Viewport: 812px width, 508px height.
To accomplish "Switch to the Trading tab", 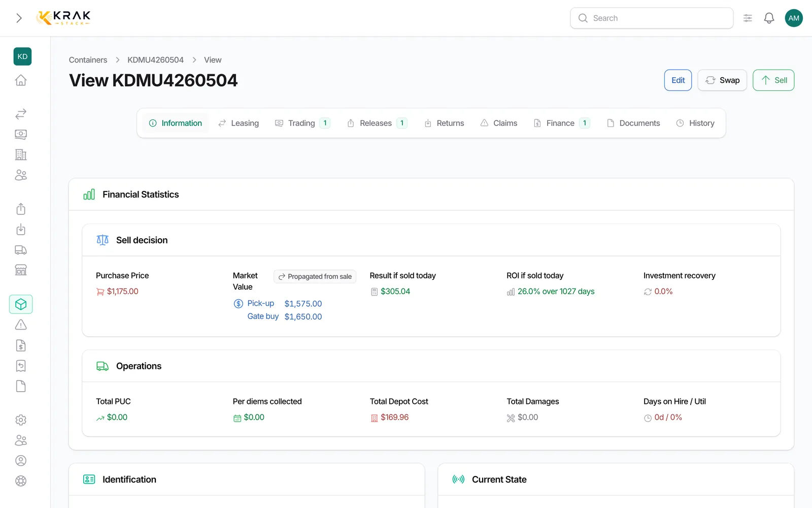I will pyautogui.click(x=302, y=123).
